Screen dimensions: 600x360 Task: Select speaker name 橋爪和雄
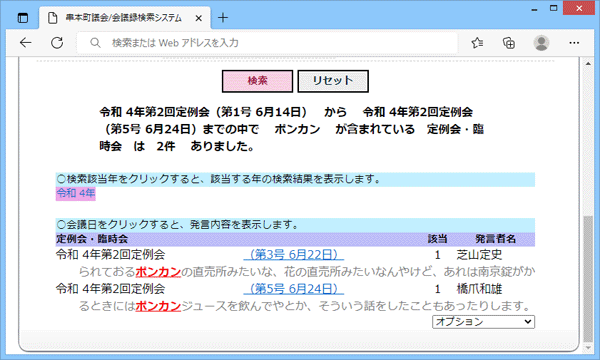[479, 289]
